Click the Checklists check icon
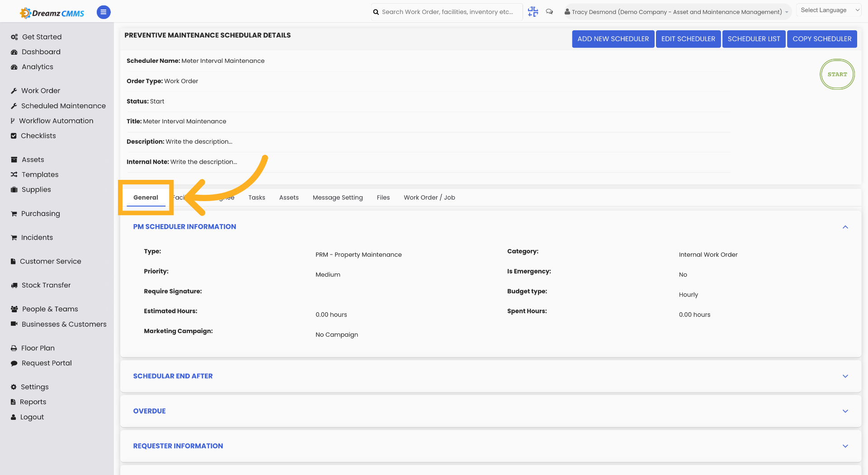 (x=14, y=136)
